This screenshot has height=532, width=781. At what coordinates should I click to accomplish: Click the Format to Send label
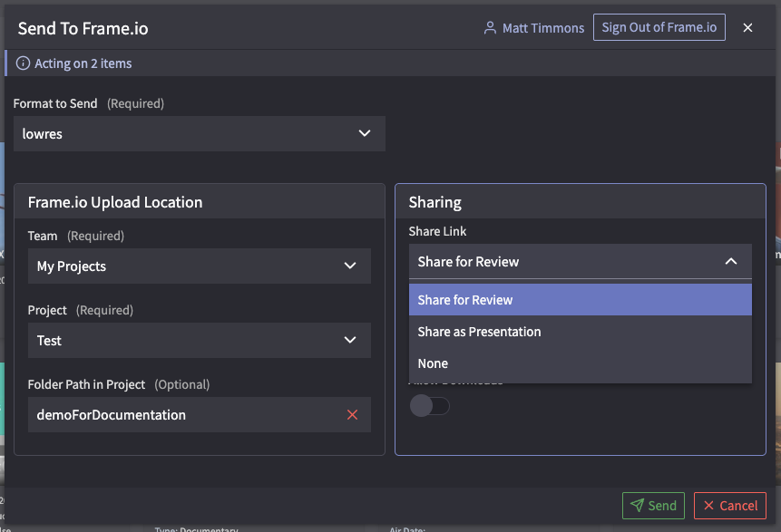pyautogui.click(x=55, y=103)
